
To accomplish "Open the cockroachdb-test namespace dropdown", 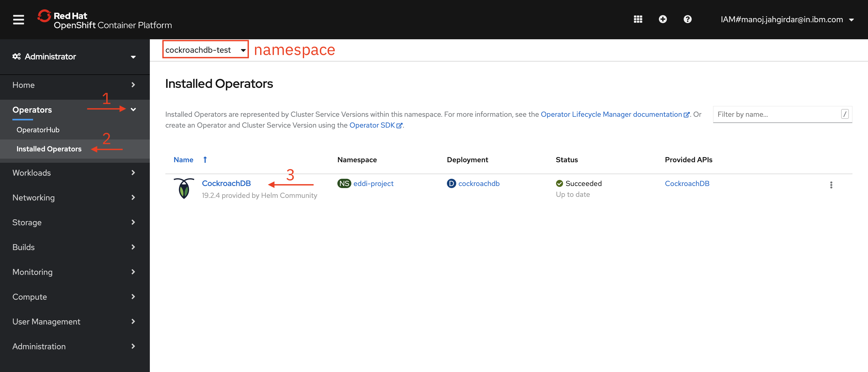I will pos(205,50).
